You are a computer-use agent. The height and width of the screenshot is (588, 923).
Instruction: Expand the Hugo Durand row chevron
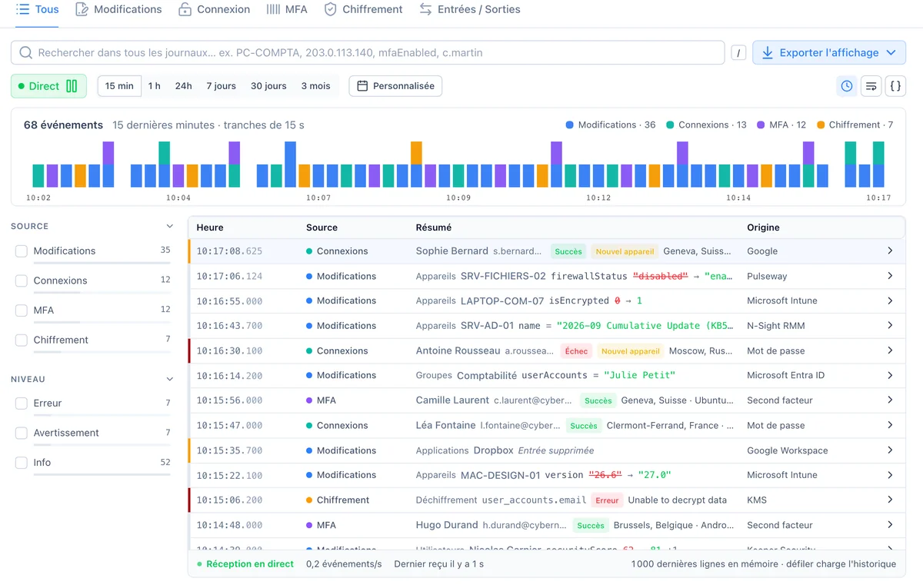(890, 525)
